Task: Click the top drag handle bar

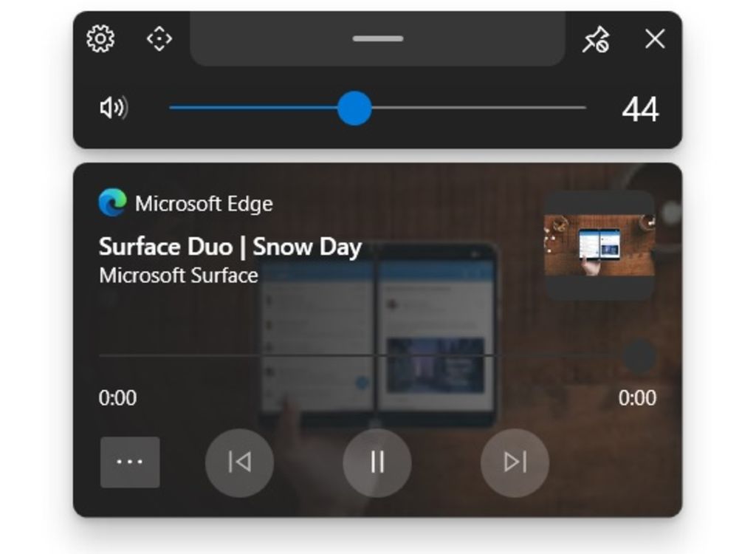Action: (377, 38)
